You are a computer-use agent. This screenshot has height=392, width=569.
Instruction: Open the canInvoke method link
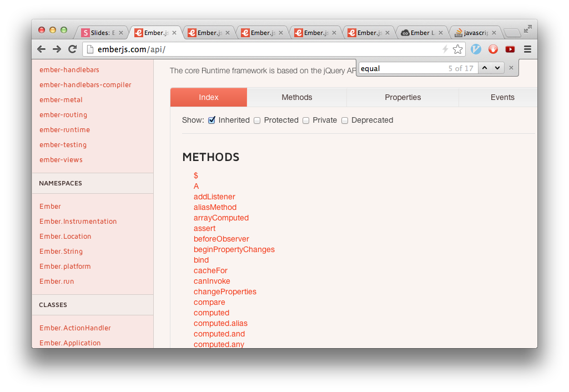(x=212, y=281)
